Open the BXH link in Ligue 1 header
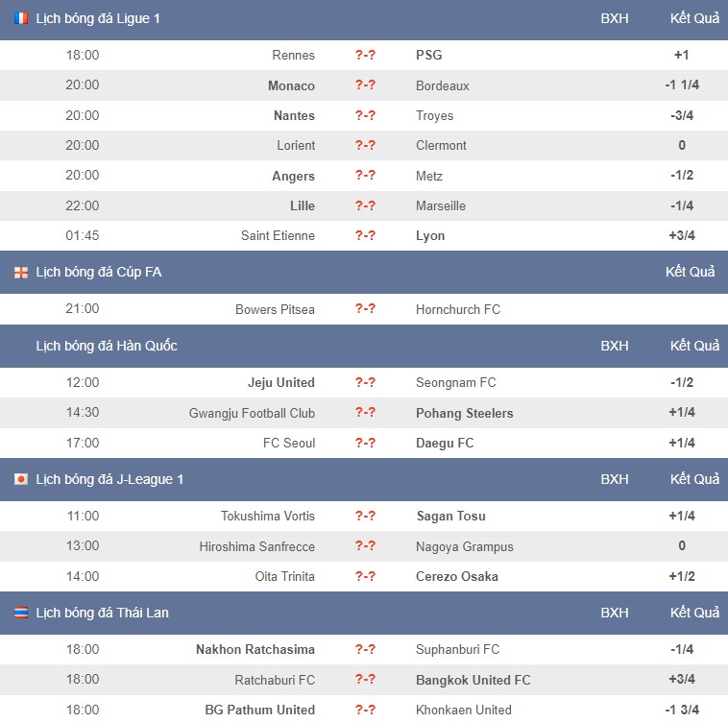Image resolution: width=728 pixels, height=723 pixels. point(615,18)
